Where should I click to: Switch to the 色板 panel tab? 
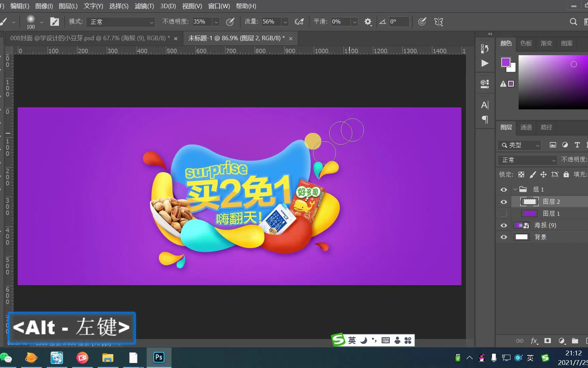pyautogui.click(x=526, y=43)
